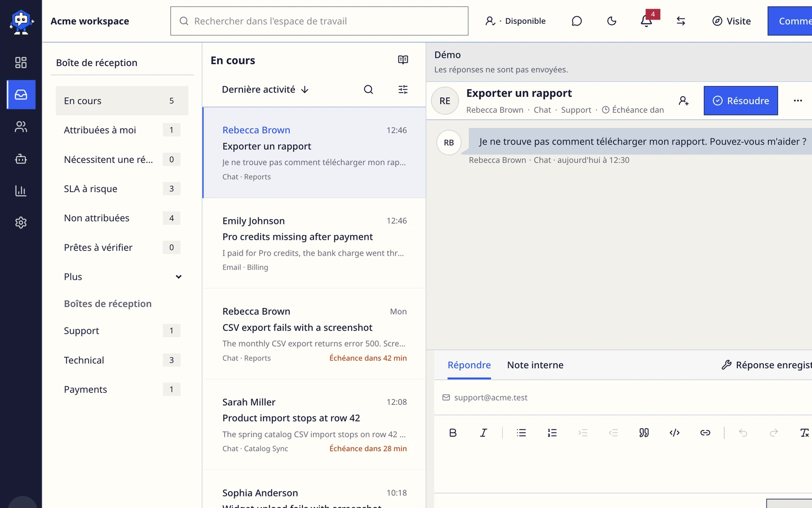Switch to the Note interne tab

535,365
